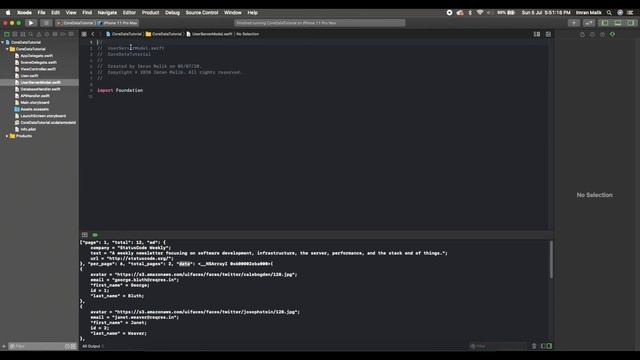Image resolution: width=640 pixels, height=360 pixels.
Task: Toggle the variables view in debug area
Action: click(543, 346)
